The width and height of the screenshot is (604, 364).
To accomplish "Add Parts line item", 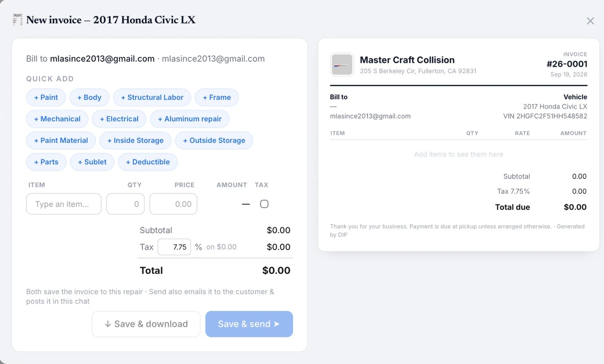I will pyautogui.click(x=46, y=162).
